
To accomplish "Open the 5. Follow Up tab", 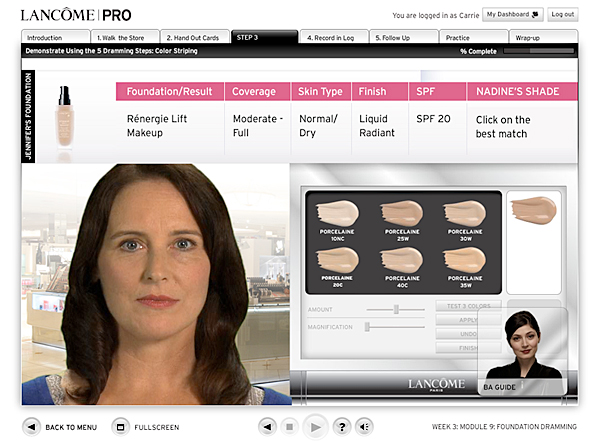I will (404, 37).
